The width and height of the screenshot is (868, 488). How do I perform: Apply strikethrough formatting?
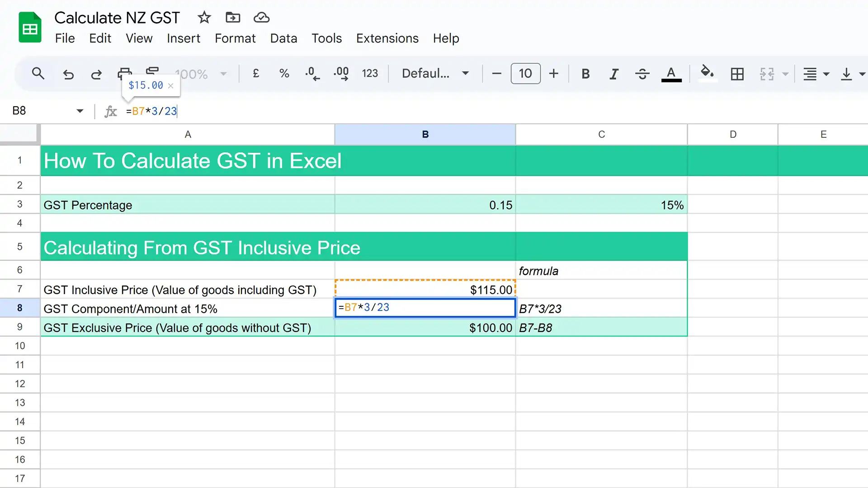(642, 74)
